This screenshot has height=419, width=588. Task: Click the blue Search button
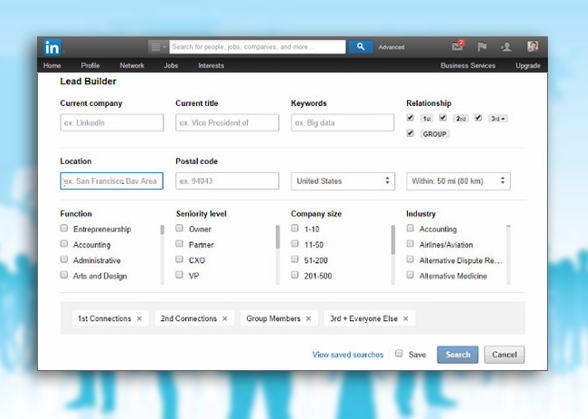(x=458, y=354)
